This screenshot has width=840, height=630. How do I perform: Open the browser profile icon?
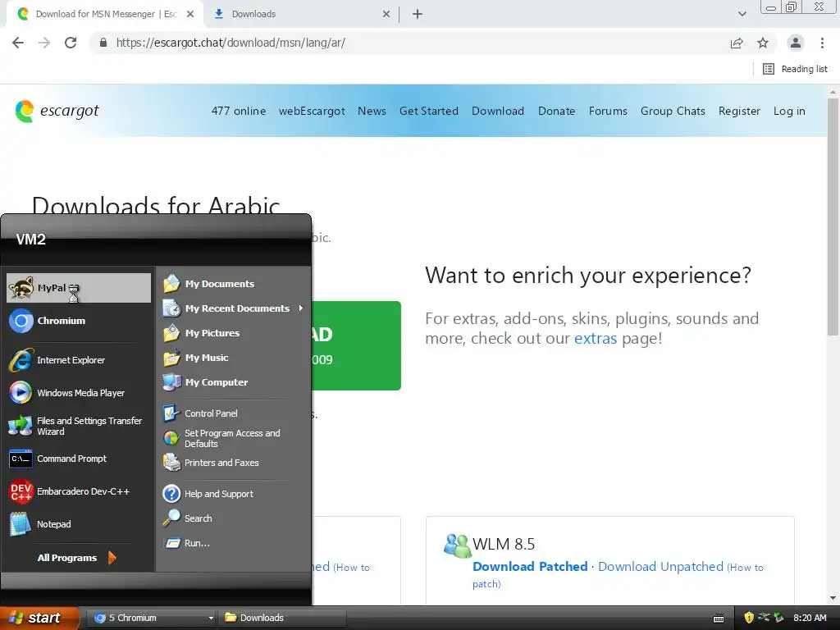(x=796, y=43)
